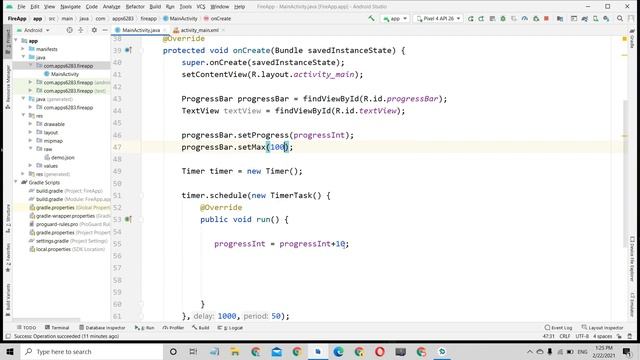Screen dimensions: 640x360
Task: Expand the mipmap folder
Action: pos(31,140)
